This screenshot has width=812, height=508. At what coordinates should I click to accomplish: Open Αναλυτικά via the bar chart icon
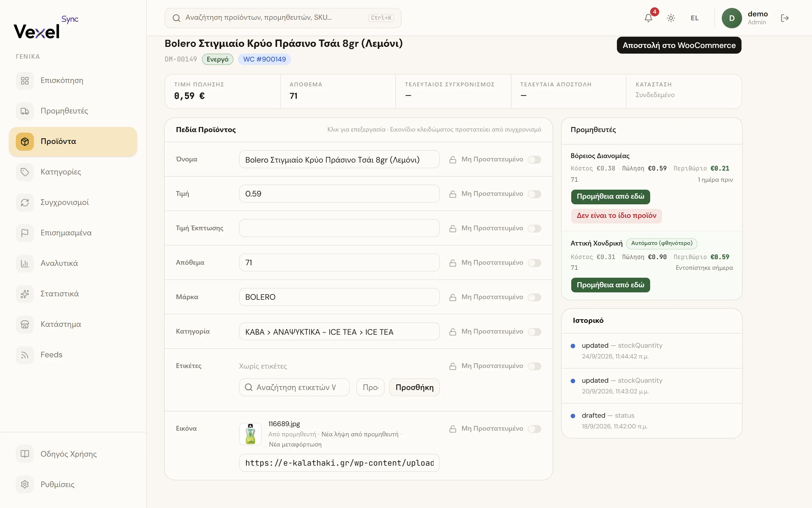point(25,263)
